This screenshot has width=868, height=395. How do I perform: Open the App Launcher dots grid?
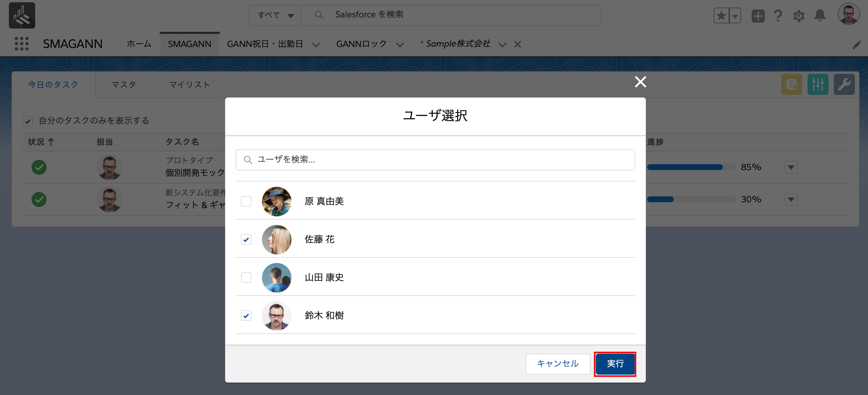click(x=22, y=44)
